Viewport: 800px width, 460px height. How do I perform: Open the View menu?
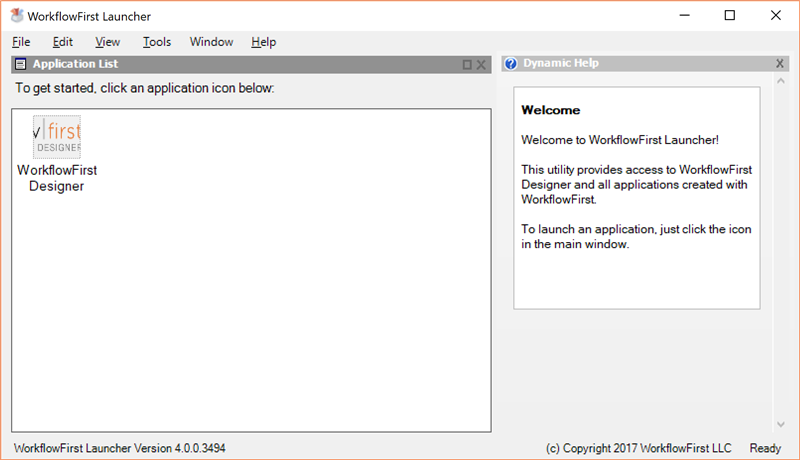[108, 42]
